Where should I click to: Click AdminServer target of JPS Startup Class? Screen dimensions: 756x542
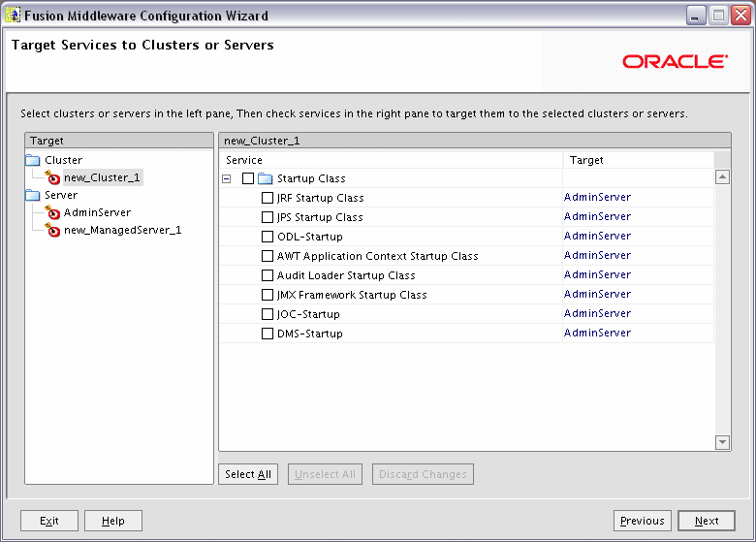[597, 216]
